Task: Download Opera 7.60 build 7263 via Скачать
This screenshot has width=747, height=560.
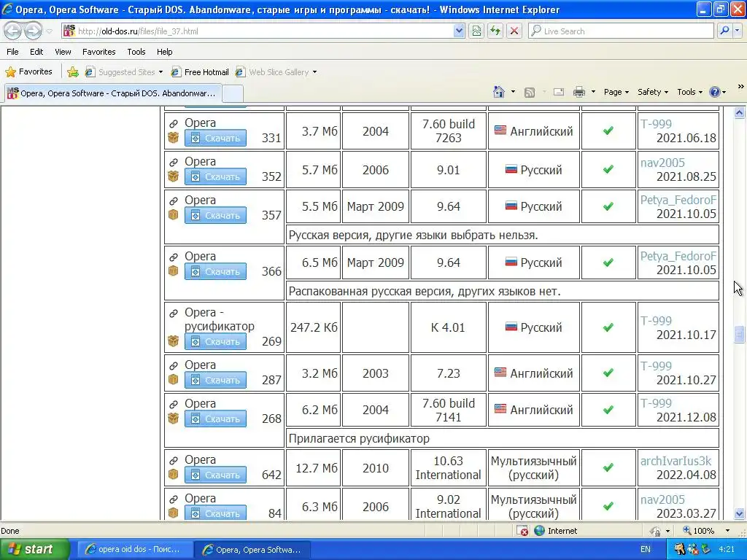Action: coord(215,138)
